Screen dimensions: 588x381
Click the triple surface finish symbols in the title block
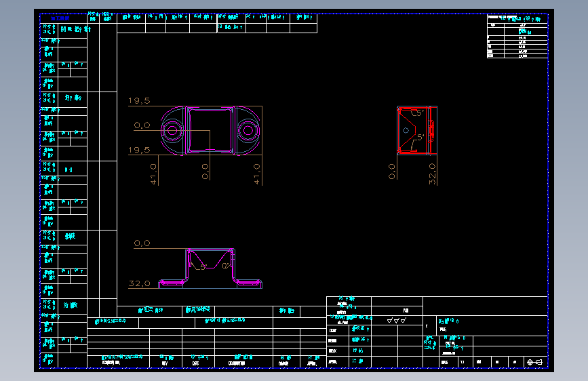pos(397,321)
